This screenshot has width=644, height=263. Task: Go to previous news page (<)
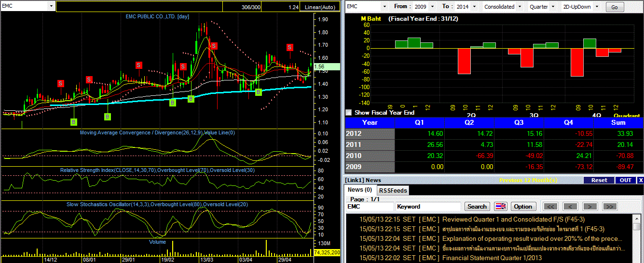tap(570, 206)
